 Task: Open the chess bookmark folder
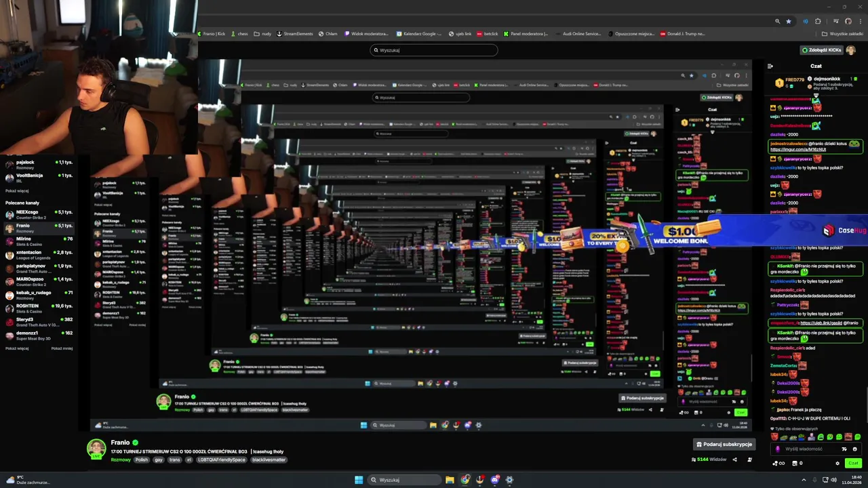coord(239,34)
